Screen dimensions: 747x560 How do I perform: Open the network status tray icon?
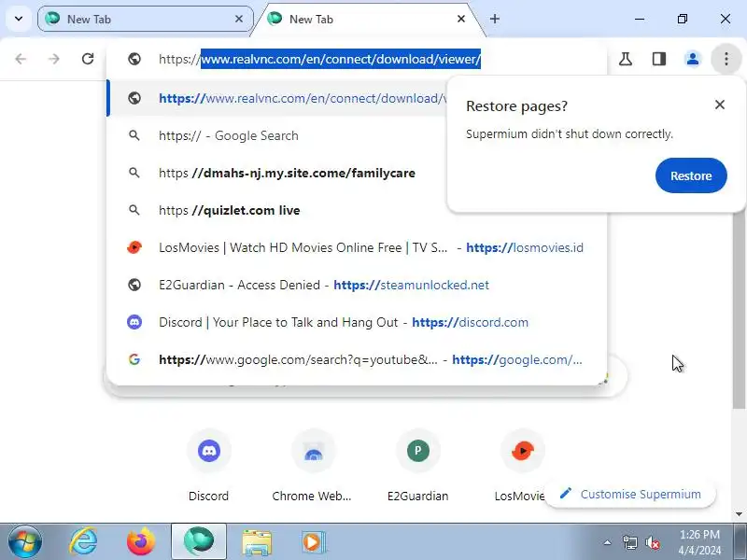pyautogui.click(x=629, y=542)
